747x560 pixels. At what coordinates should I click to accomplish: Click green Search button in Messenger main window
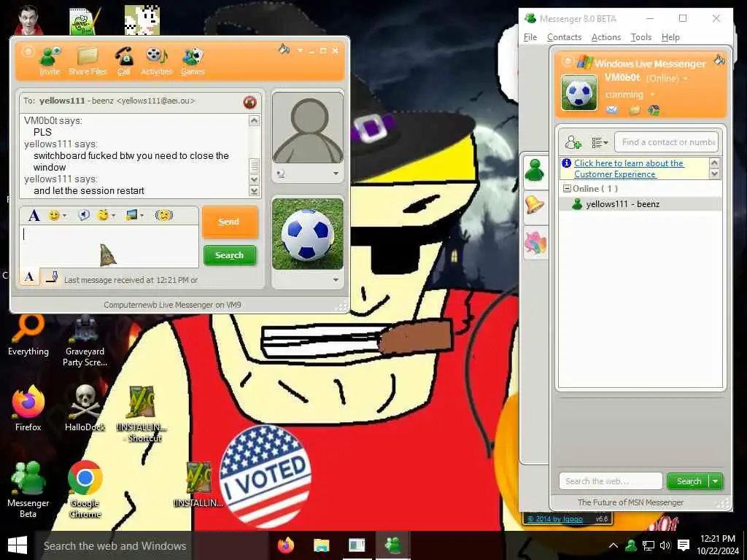tap(688, 481)
